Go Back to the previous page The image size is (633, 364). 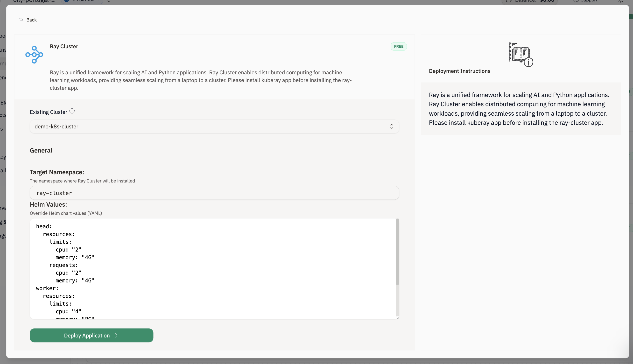coord(31,20)
